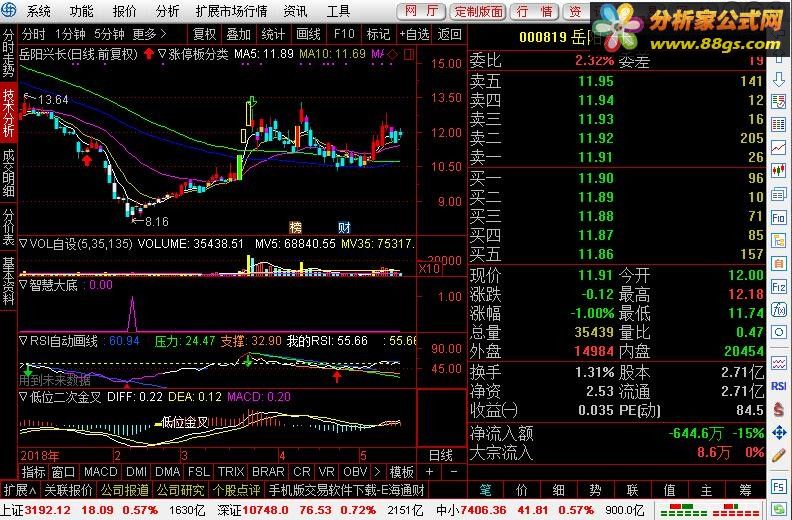The image size is (792, 520).
Task: Click the +自选 add to watchlist button
Action: [x=414, y=34]
